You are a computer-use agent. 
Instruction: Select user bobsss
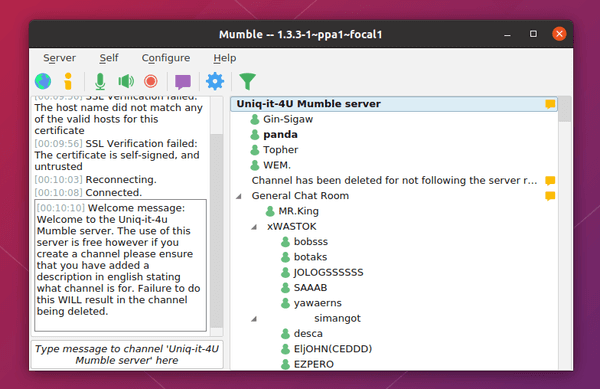311,242
